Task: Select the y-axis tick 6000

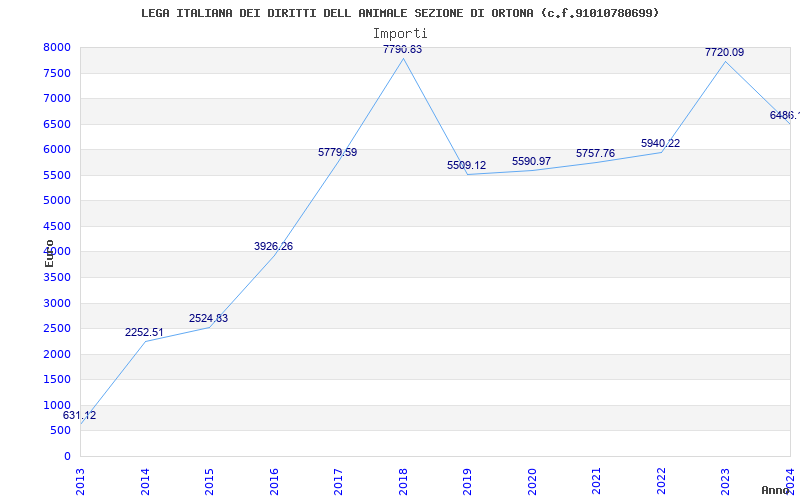Action: point(57,149)
